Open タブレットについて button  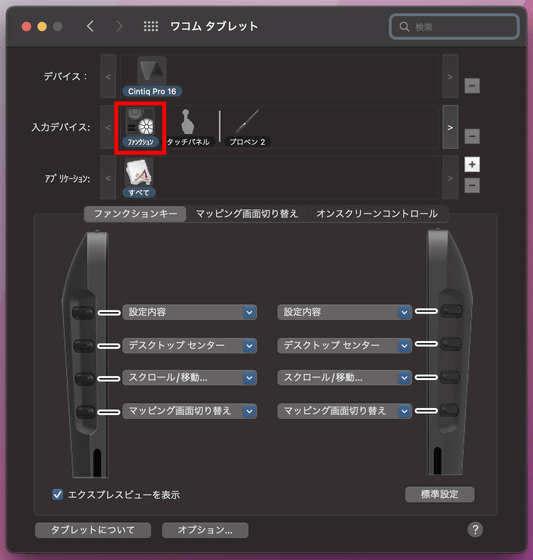(93, 530)
